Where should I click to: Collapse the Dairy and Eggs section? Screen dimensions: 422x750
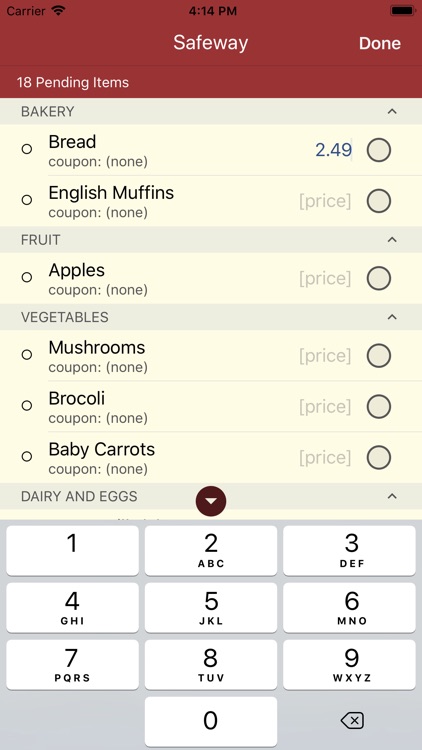(392, 496)
